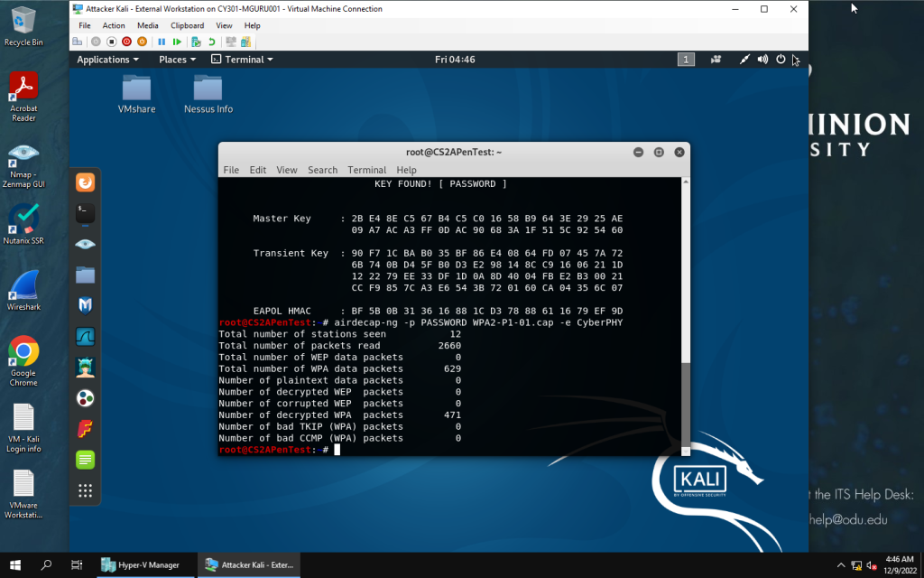The image size is (924, 578).
Task: Click the orange Save VM state button
Action: [x=142, y=42]
